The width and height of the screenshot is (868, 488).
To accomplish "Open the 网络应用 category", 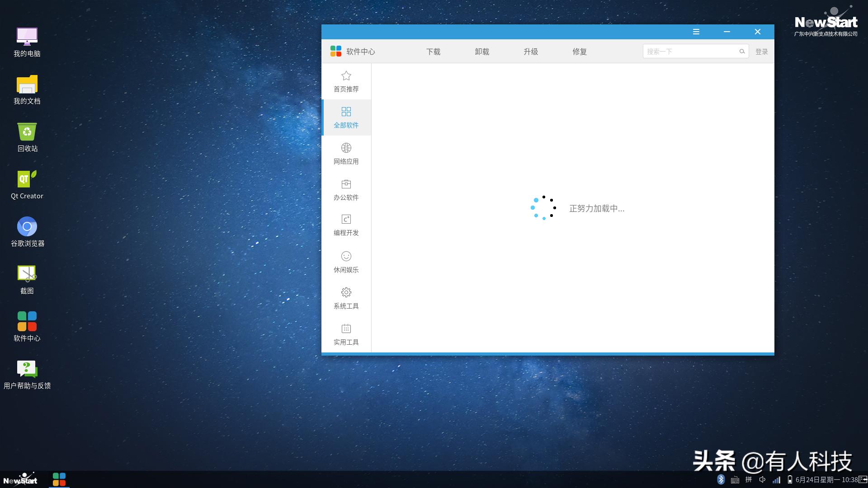I will click(x=346, y=154).
